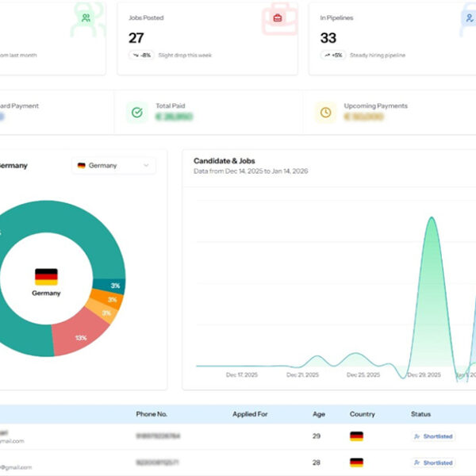This screenshot has height=476, width=476.
Task: Click the Total Paid label
Action: coord(171,106)
